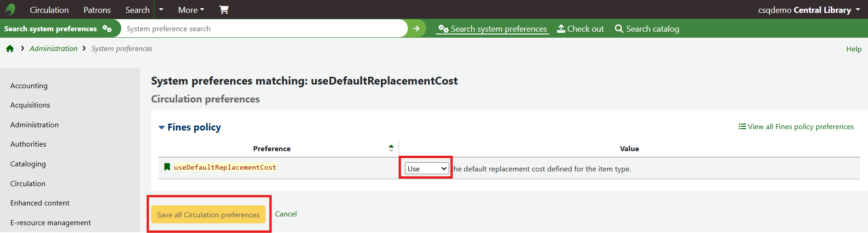Open the Search split-button caret

(x=161, y=10)
